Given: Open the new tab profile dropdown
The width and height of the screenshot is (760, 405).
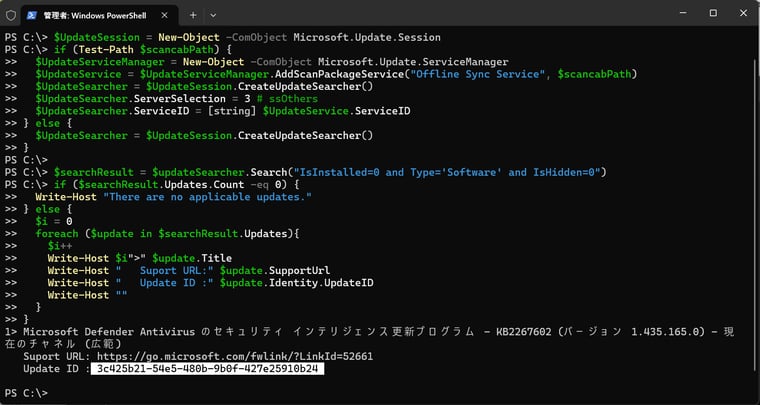Looking at the screenshot, I should click(x=213, y=15).
